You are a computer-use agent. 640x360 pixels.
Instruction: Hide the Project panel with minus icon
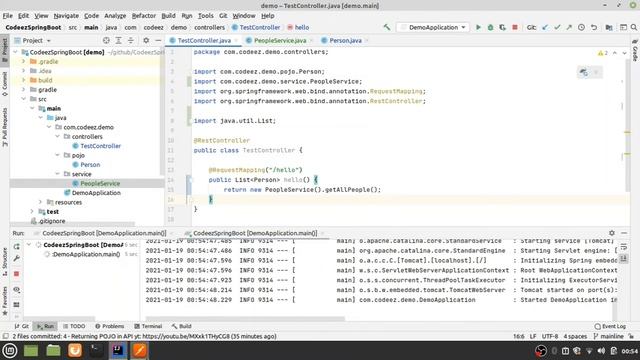158,40
